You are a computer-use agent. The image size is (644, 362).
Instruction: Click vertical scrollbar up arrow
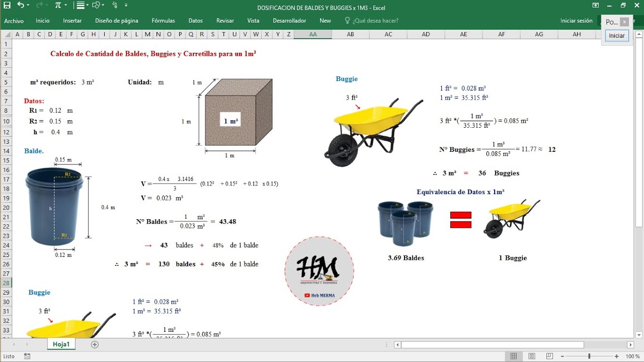pyautogui.click(x=639, y=34)
